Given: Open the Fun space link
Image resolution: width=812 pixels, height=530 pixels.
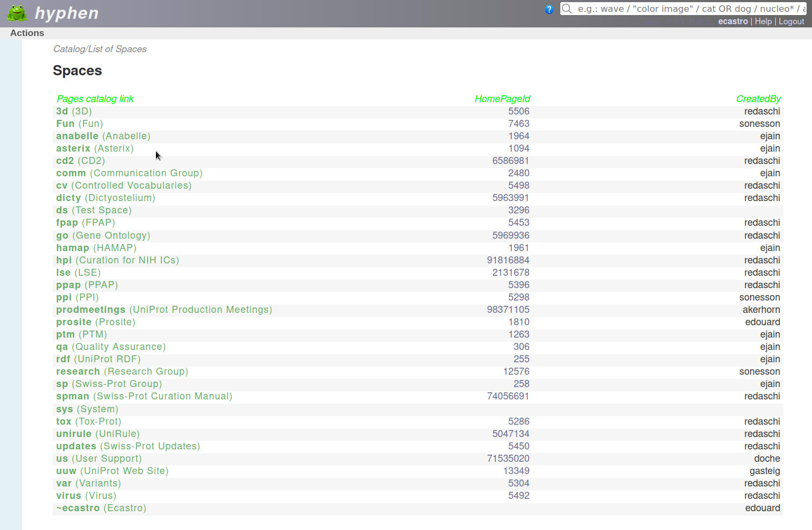Looking at the screenshot, I should (80, 124).
